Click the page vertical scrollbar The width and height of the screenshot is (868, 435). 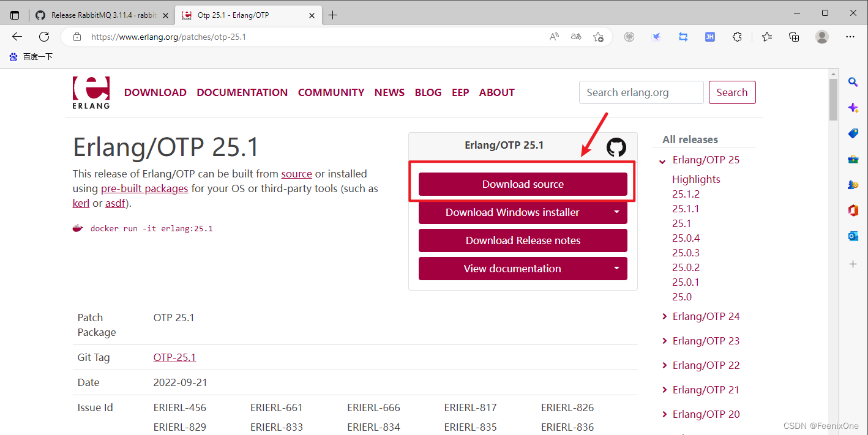click(833, 100)
